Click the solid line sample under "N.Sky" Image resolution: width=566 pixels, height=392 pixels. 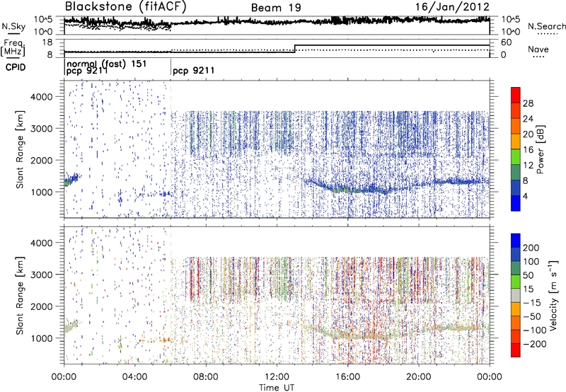point(13,33)
